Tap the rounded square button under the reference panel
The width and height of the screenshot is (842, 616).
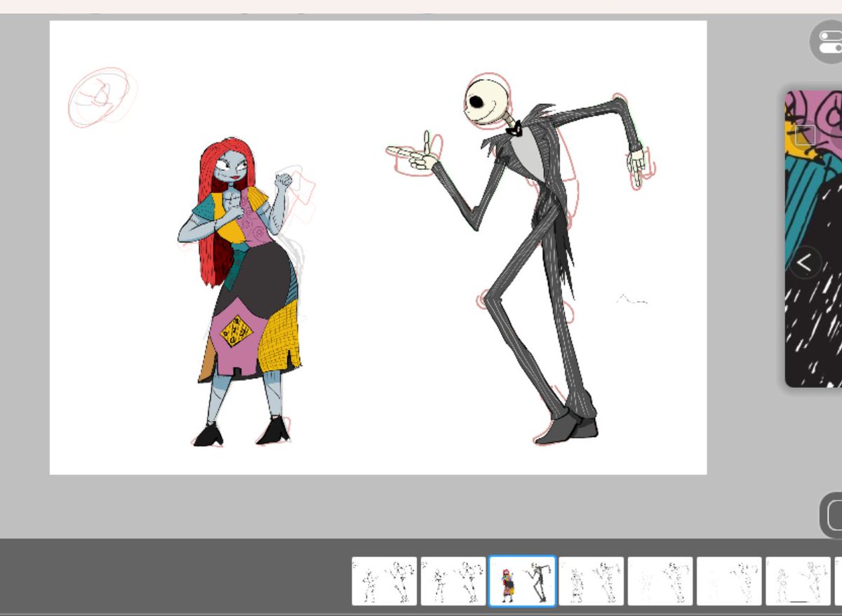click(831, 516)
